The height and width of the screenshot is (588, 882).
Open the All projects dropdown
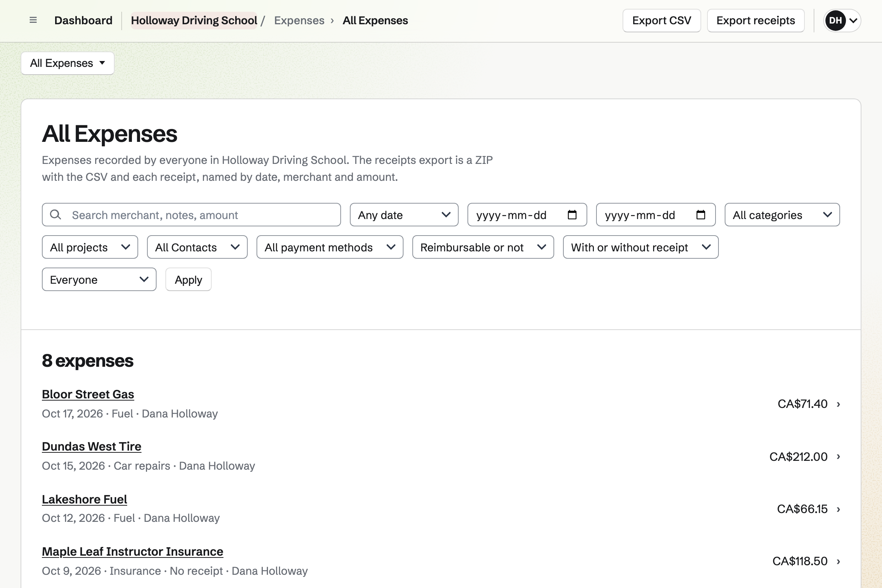pyautogui.click(x=90, y=247)
